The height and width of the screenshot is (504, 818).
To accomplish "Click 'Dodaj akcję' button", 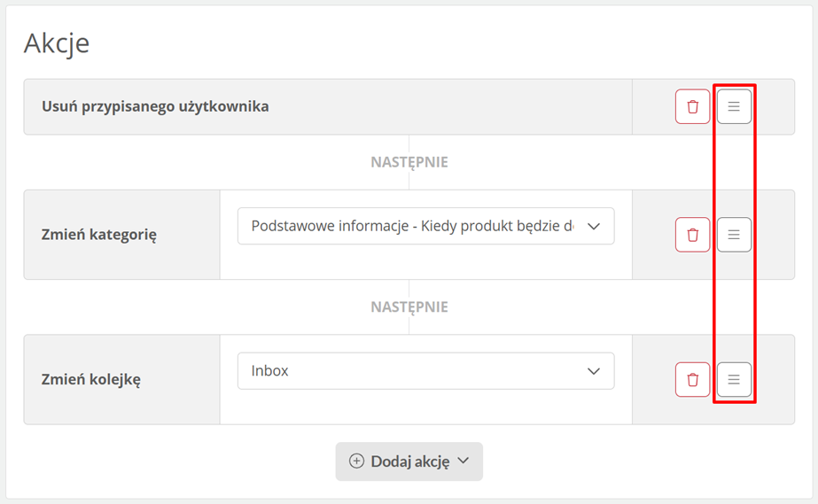I will coord(409,461).
